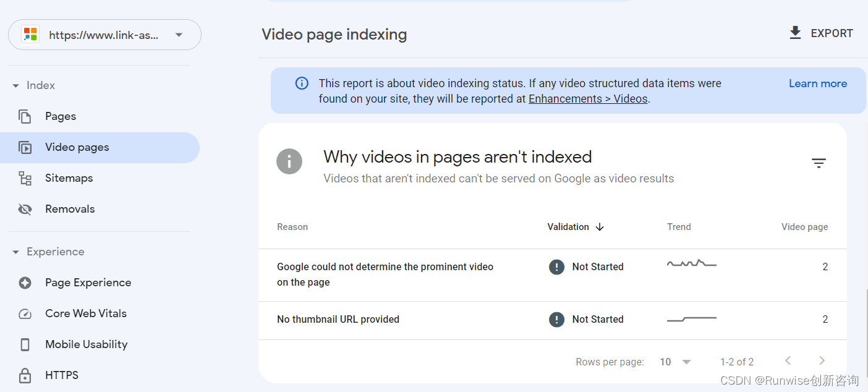
Task: Click the 'Why videos in pages aren't indexed' heading
Action: tap(457, 157)
